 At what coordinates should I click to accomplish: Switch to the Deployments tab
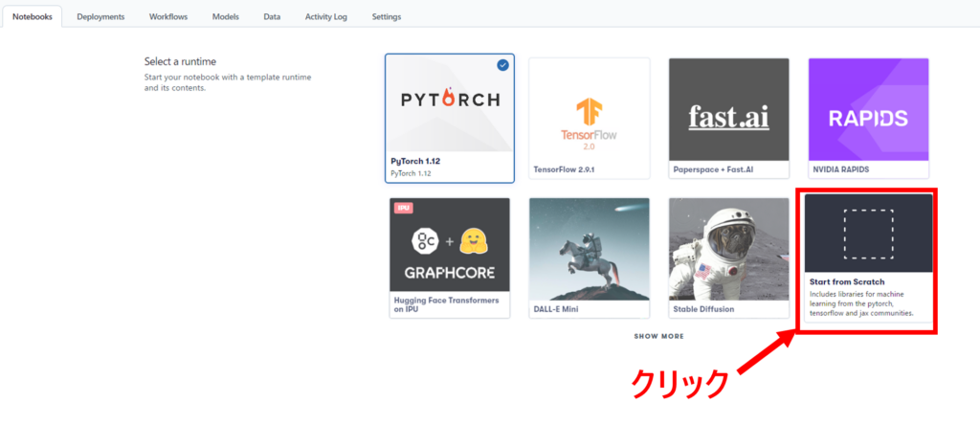(x=100, y=16)
